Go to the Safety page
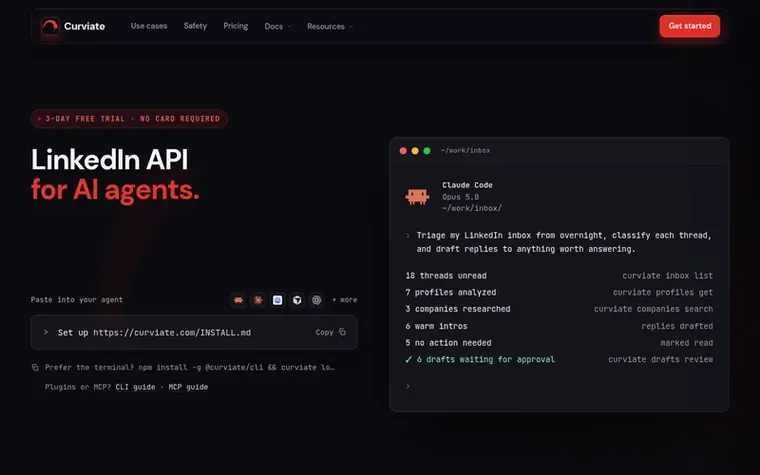This screenshot has width=760, height=475. click(195, 26)
